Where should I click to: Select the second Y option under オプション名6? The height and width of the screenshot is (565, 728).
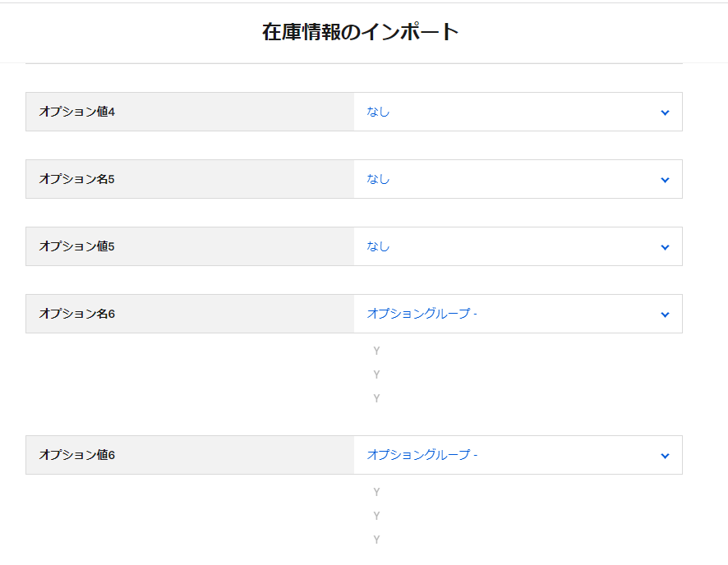pyautogui.click(x=376, y=374)
